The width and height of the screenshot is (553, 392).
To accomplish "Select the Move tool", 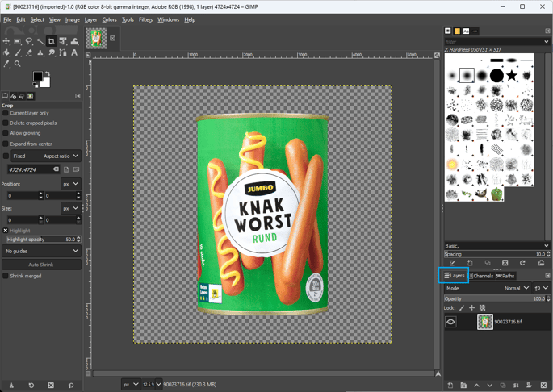I will (x=6, y=42).
